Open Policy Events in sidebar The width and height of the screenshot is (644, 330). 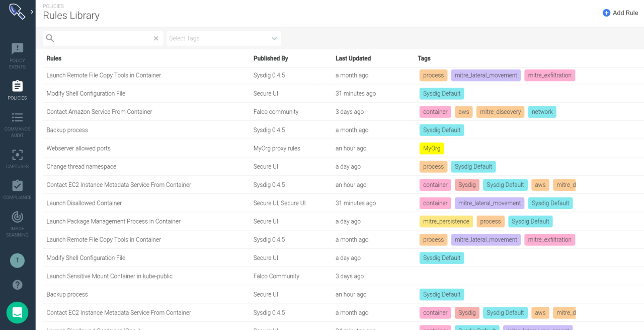17,55
